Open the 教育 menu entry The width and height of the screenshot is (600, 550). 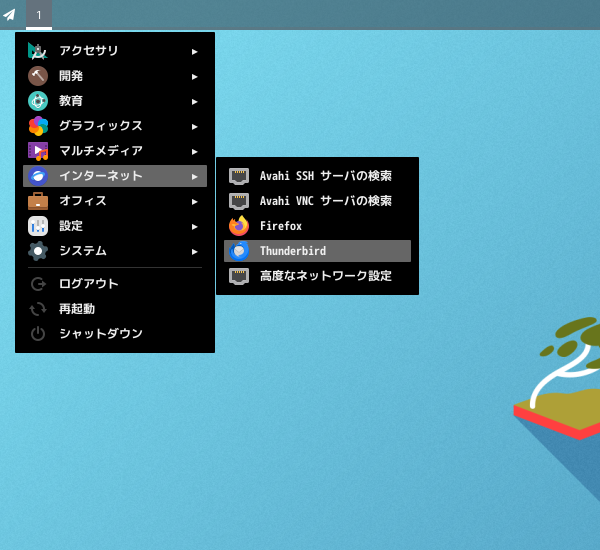(x=115, y=101)
